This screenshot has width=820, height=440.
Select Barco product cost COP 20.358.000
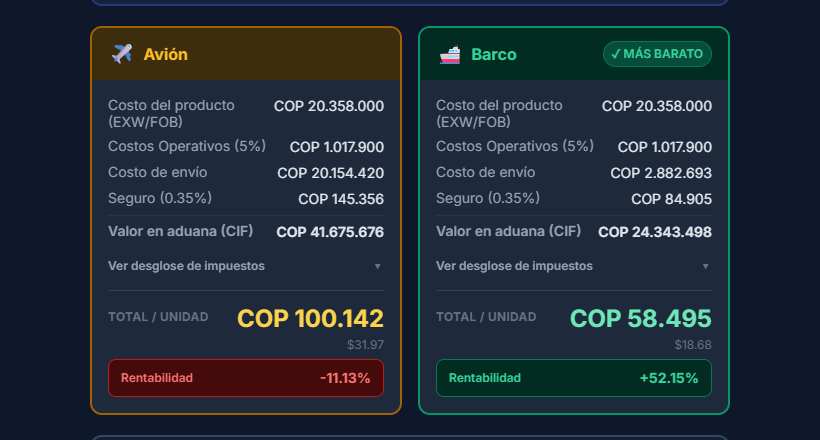(x=657, y=106)
